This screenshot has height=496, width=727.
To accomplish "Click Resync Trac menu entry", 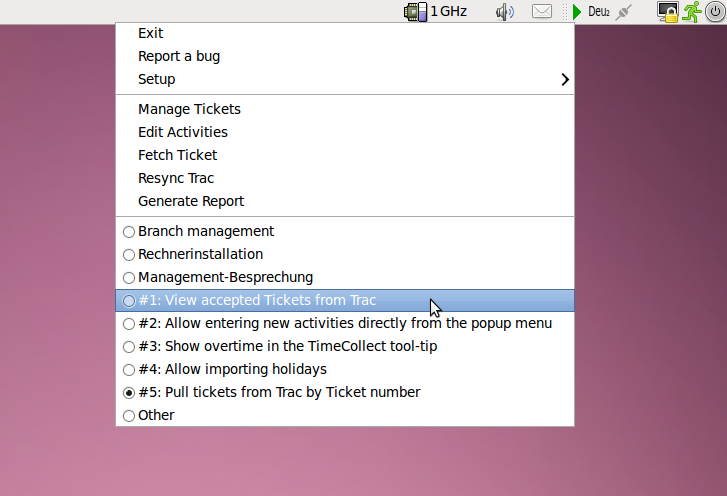I will click(176, 178).
